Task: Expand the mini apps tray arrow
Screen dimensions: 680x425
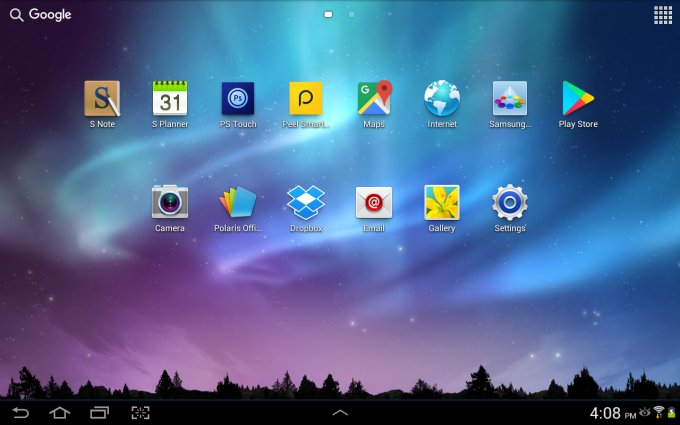Action: [340, 413]
